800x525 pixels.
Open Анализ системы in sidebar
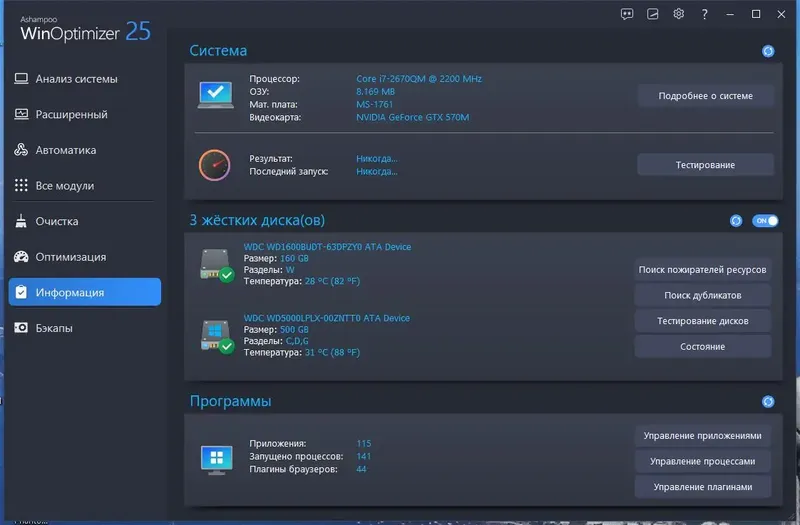click(84, 79)
